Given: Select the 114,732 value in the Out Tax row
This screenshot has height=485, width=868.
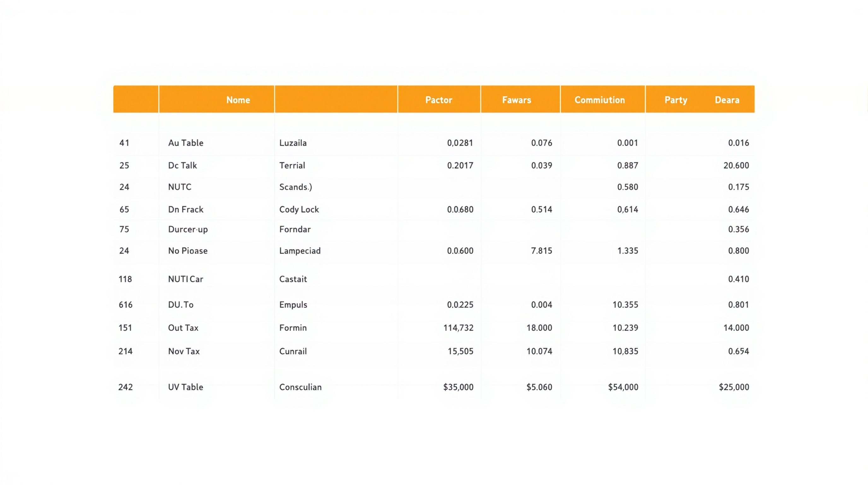Looking at the screenshot, I should click(x=458, y=327).
